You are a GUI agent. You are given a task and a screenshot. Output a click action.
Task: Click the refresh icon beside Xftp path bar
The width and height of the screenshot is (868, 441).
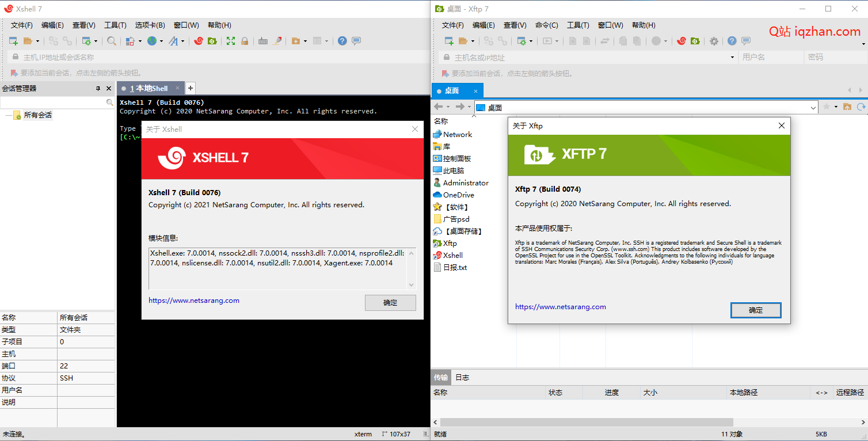click(861, 107)
